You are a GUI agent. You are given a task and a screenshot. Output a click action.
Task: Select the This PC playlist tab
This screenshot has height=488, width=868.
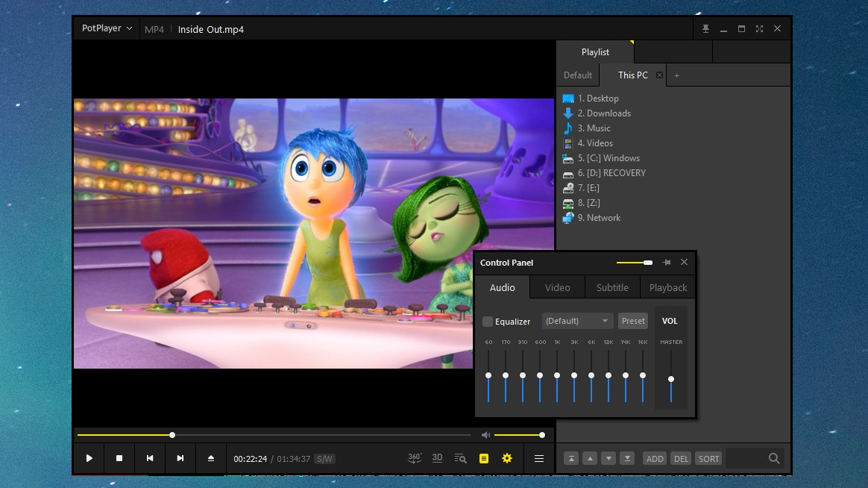tap(632, 75)
